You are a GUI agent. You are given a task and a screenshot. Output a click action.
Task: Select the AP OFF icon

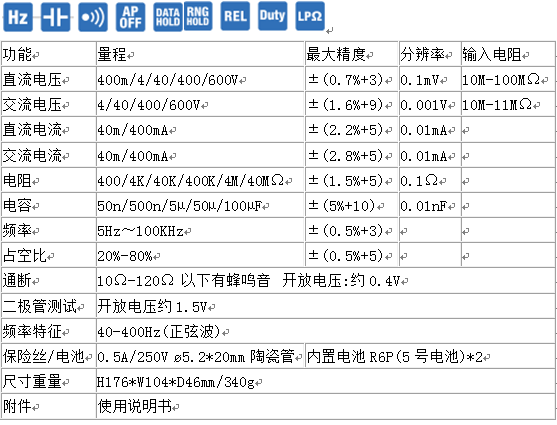(130, 17)
